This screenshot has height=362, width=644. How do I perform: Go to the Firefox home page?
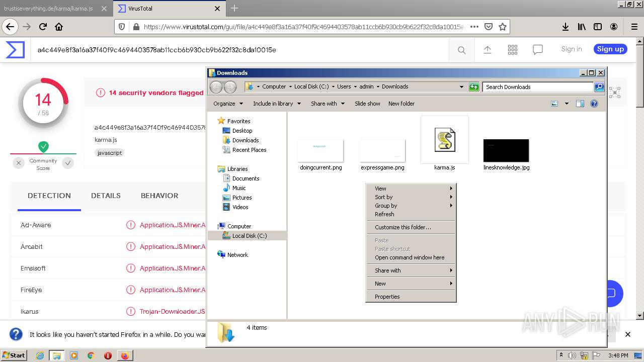coord(59,27)
